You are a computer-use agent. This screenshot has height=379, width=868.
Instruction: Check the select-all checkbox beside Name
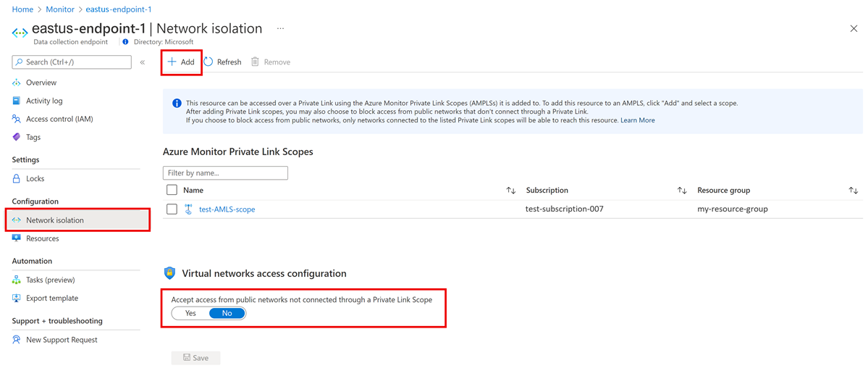coord(172,190)
